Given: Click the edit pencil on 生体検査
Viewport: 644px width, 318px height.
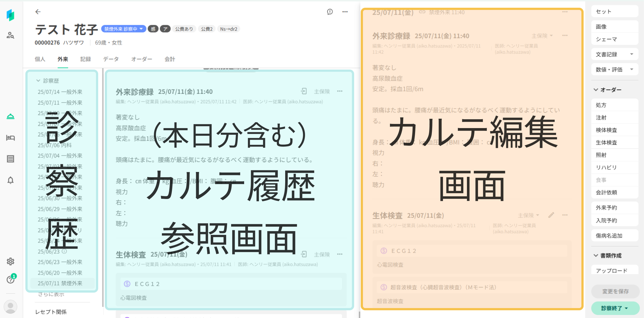Looking at the screenshot, I should (551, 215).
